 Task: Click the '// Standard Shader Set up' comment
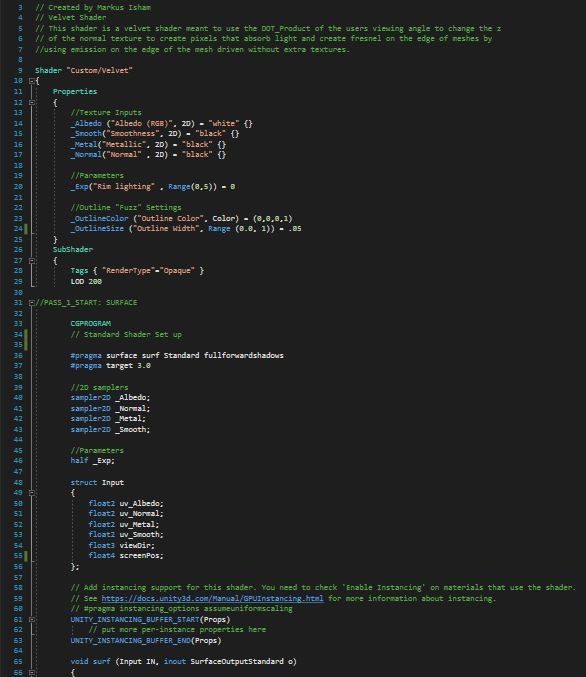pos(126,335)
